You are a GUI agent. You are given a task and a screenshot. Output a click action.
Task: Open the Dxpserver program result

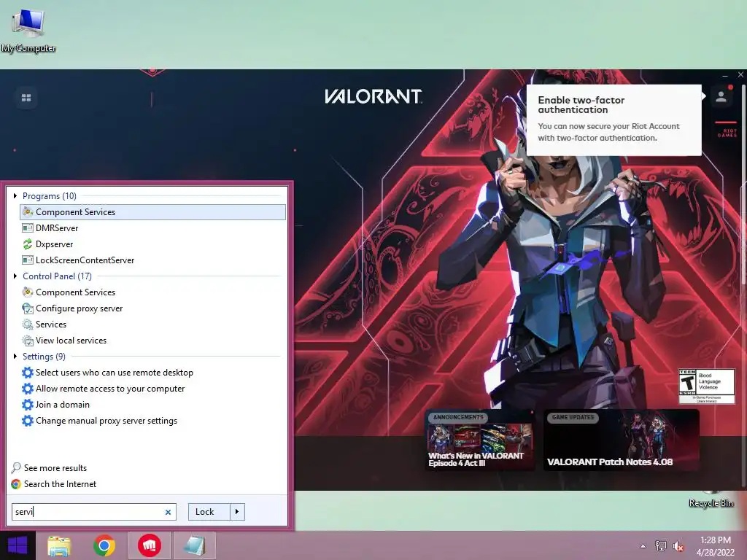tap(153, 244)
